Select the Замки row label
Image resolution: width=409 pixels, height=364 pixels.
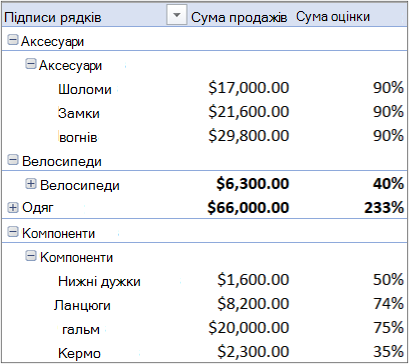coord(79,113)
